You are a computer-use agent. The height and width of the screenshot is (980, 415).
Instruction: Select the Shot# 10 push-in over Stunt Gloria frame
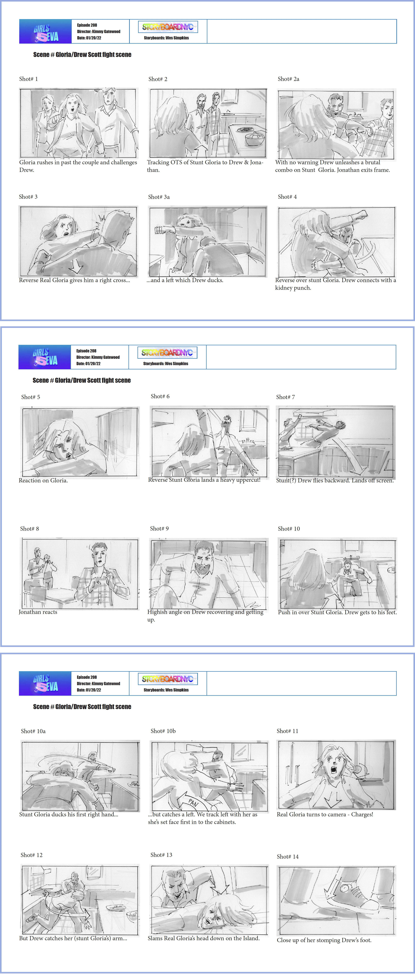pos(337,573)
